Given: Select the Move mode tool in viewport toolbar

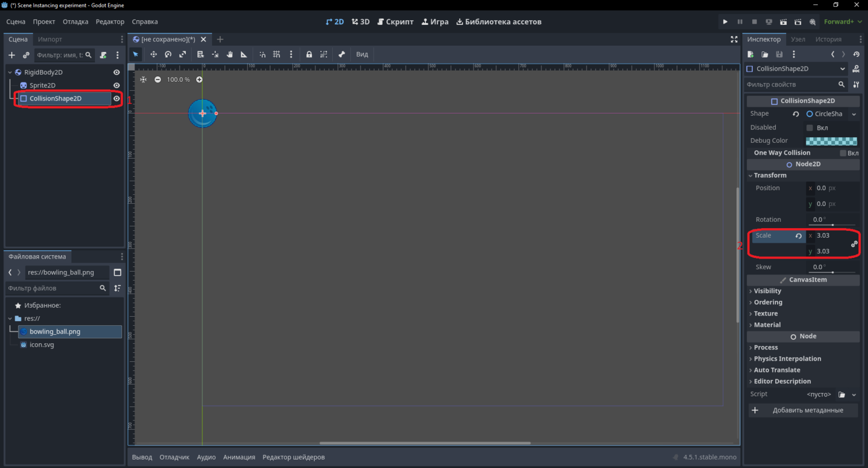Looking at the screenshot, I should pyautogui.click(x=153, y=54).
